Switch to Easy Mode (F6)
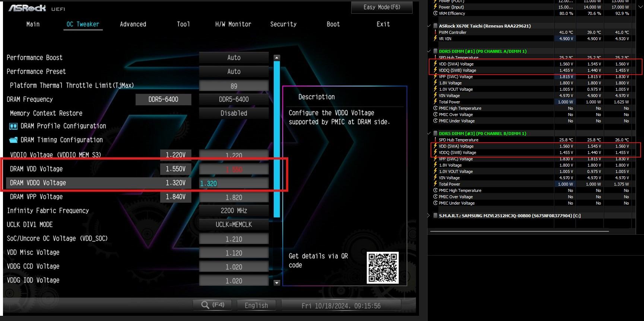This screenshot has width=644, height=321. [x=382, y=7]
